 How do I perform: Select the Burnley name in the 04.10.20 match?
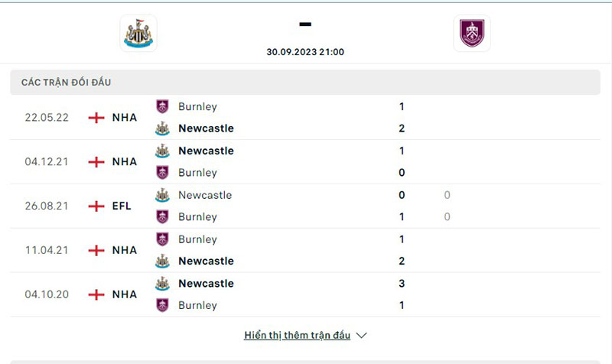tap(197, 305)
